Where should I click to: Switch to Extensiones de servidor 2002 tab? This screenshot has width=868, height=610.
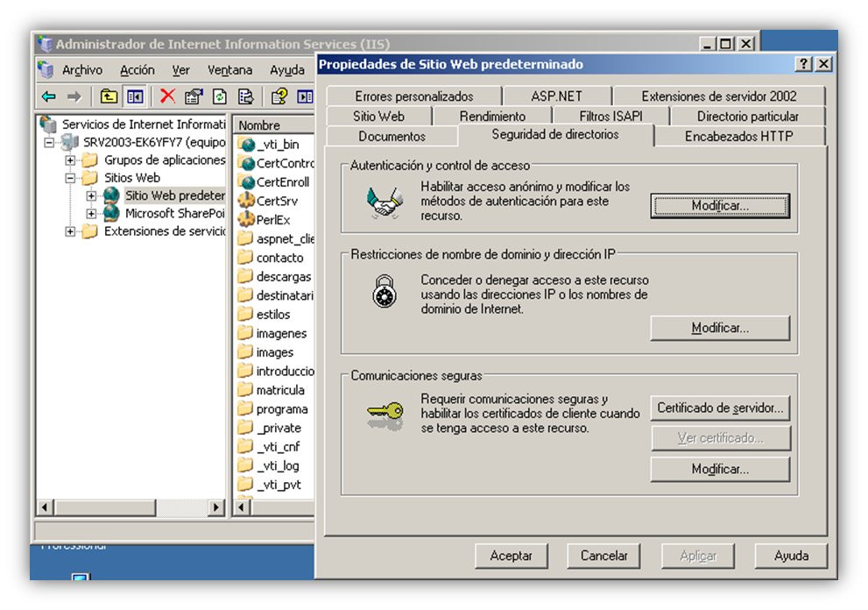(x=718, y=96)
